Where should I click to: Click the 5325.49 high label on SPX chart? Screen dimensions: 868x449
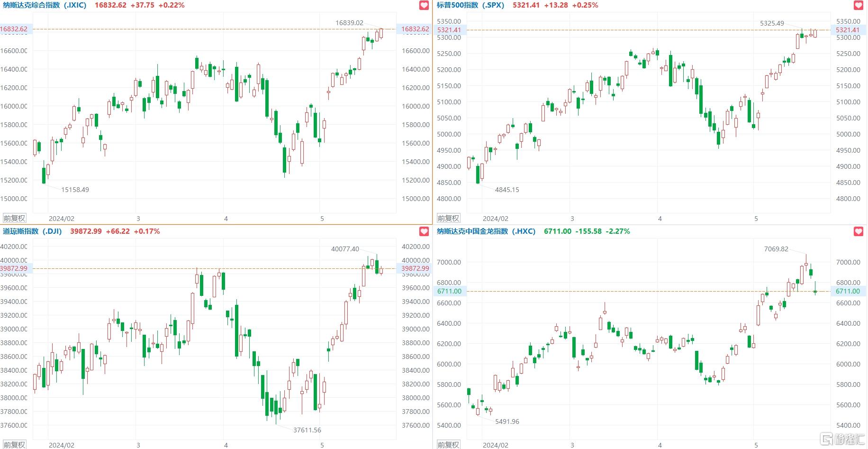[772, 23]
